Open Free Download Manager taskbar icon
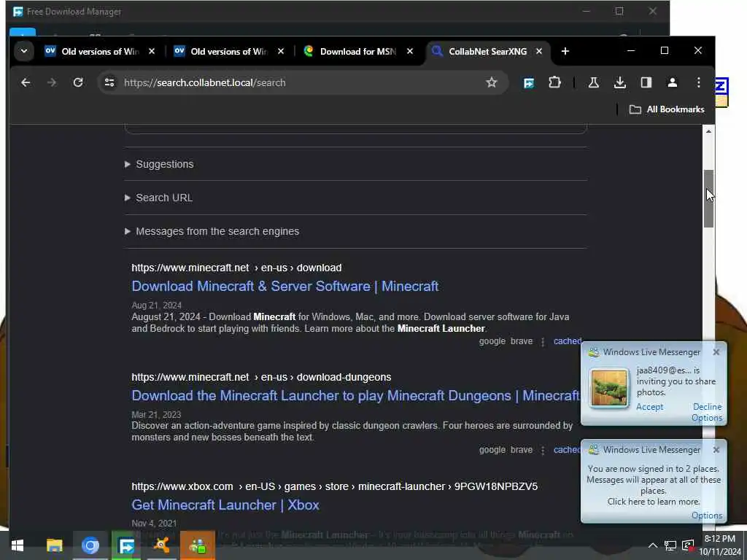The width and height of the screenshot is (747, 560). click(x=126, y=545)
